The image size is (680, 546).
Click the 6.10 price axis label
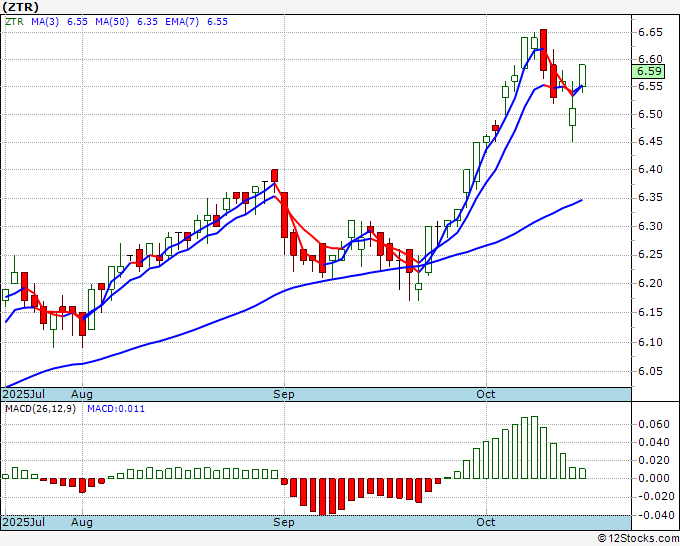(650, 342)
